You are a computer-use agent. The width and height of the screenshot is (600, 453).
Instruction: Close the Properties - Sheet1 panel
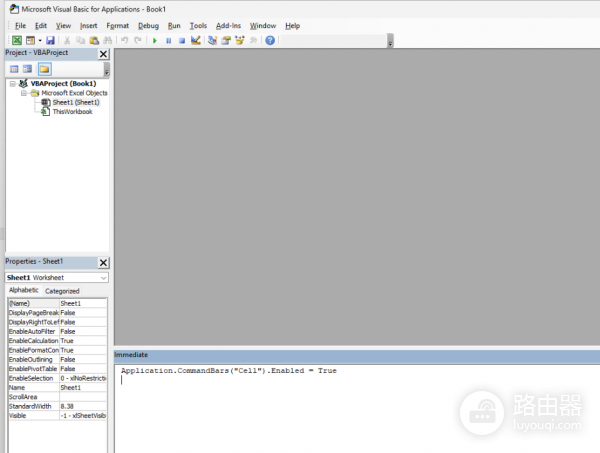[x=103, y=262]
